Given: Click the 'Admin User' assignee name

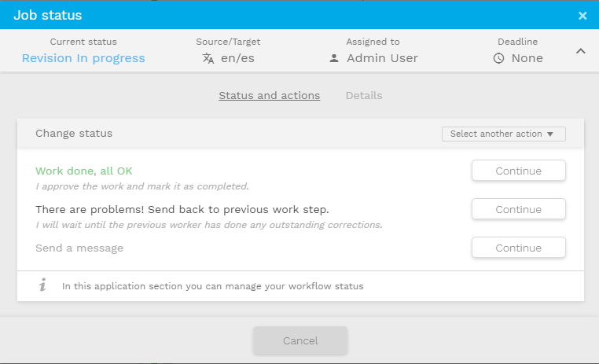Looking at the screenshot, I should (x=382, y=58).
